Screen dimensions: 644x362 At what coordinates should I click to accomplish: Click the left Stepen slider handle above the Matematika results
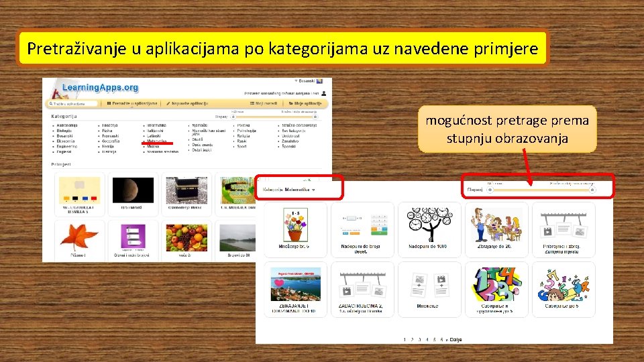coord(490,190)
